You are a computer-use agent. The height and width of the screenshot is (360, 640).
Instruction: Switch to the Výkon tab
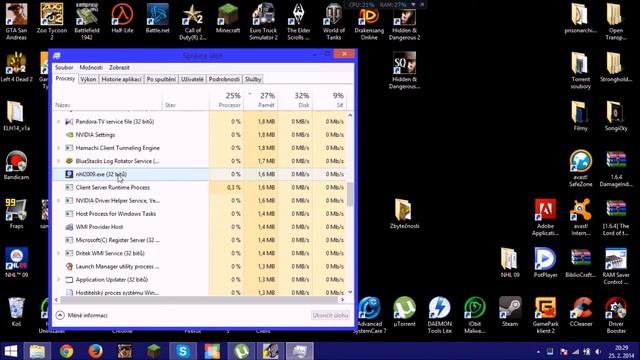pos(88,79)
